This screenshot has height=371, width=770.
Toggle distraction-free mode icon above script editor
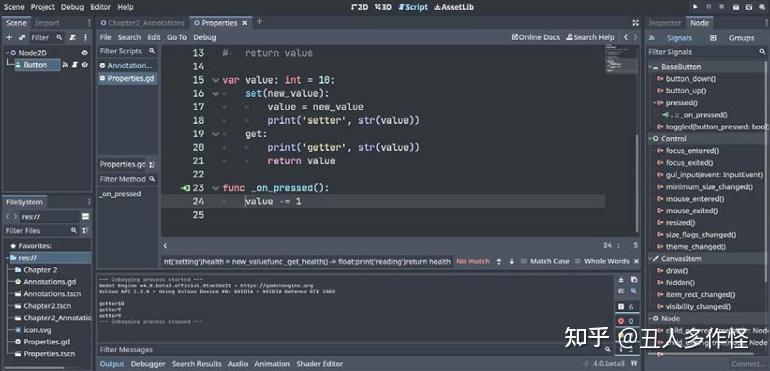click(635, 23)
